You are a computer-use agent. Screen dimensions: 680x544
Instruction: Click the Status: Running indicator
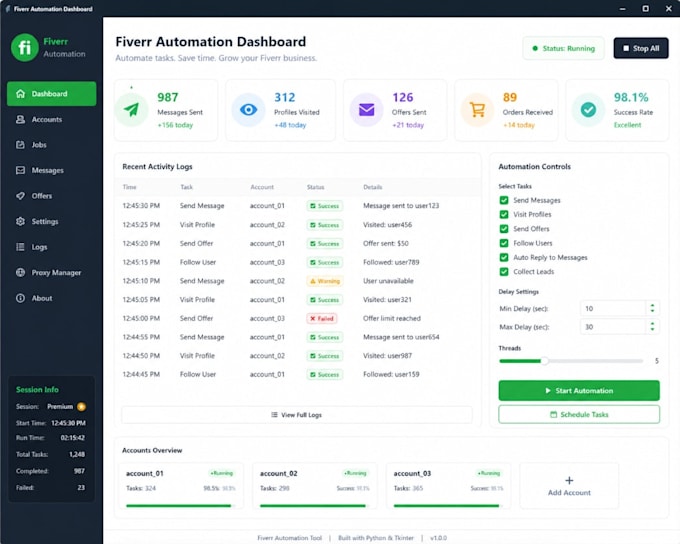(563, 48)
